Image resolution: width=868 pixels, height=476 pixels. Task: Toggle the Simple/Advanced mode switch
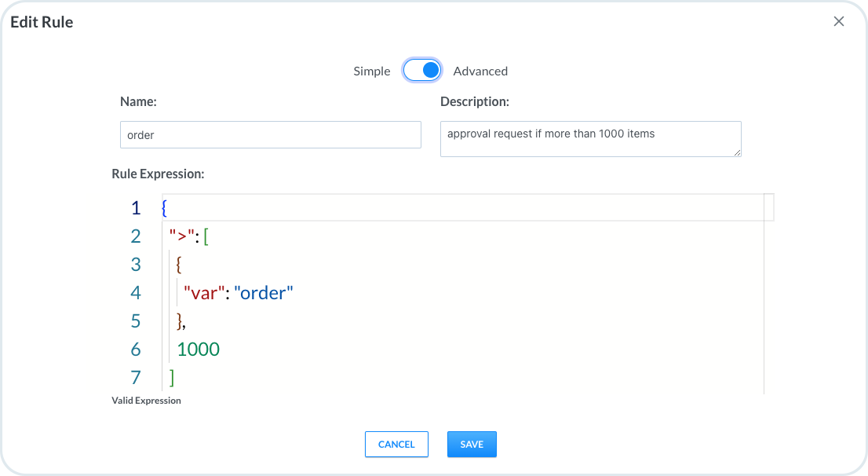tap(422, 71)
